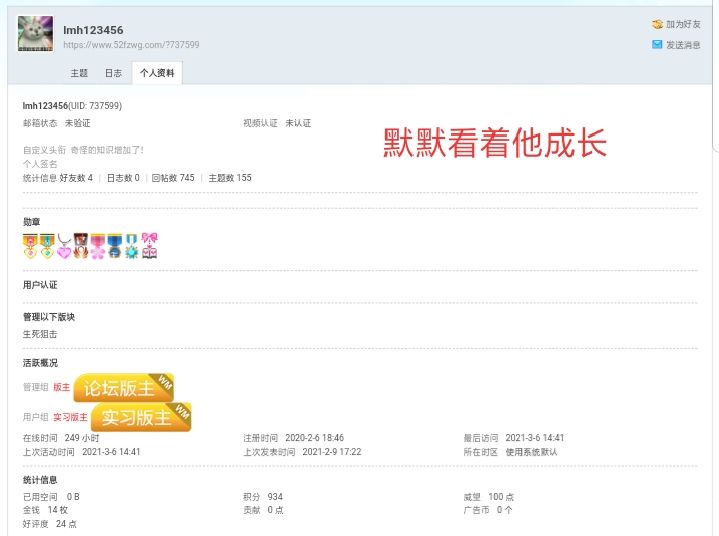The width and height of the screenshot is (719, 536).
Task: Click the red 版主 admin group link
Action: [x=62, y=387]
